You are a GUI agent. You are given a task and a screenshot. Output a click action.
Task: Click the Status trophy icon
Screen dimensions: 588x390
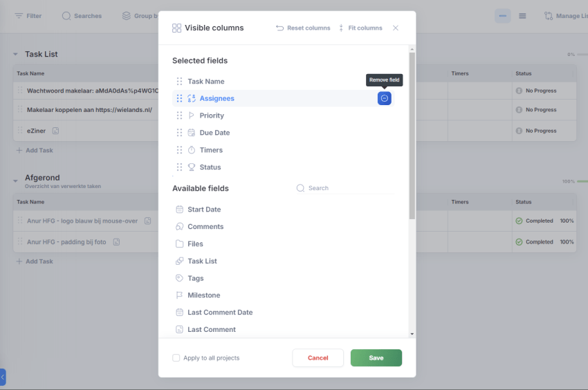[192, 167]
